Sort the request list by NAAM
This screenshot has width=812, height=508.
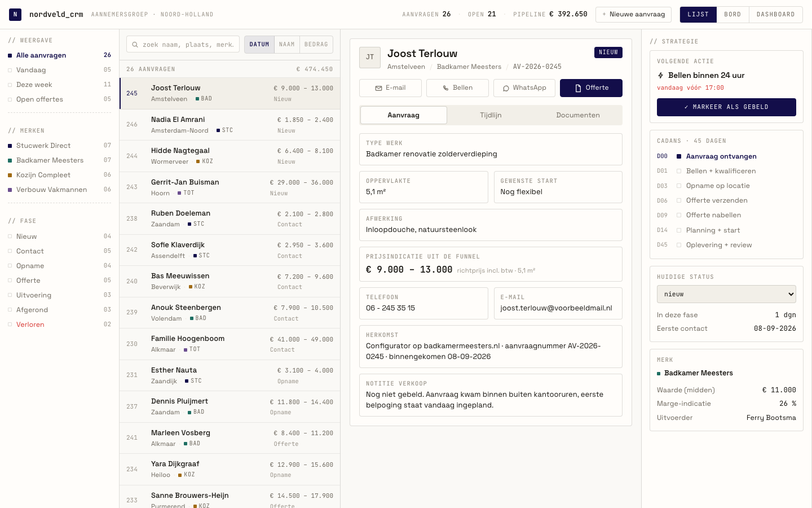pos(287,45)
